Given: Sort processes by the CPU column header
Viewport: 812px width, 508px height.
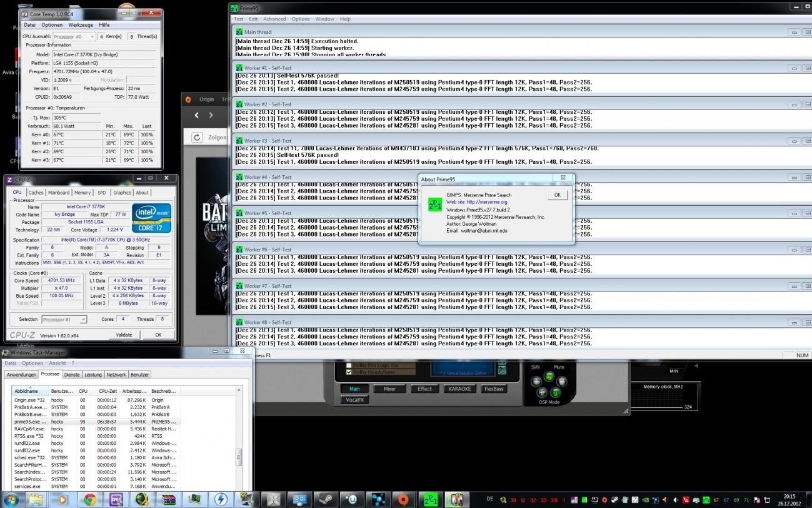Looking at the screenshot, I should (x=83, y=390).
